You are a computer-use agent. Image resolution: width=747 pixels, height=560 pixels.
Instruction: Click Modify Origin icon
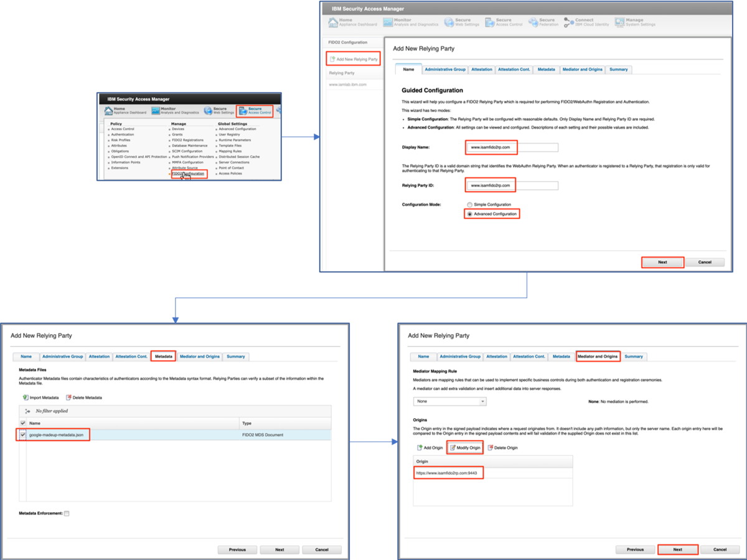pyautogui.click(x=453, y=447)
